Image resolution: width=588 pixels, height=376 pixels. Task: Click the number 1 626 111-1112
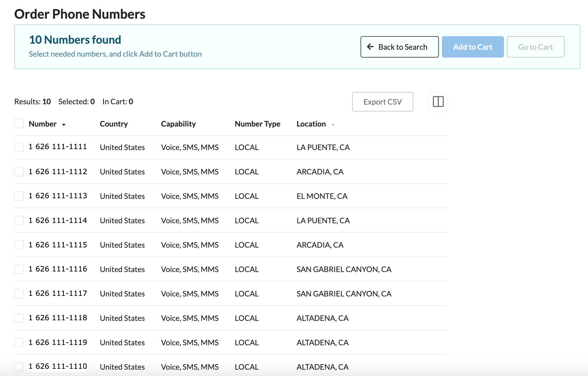coord(58,171)
